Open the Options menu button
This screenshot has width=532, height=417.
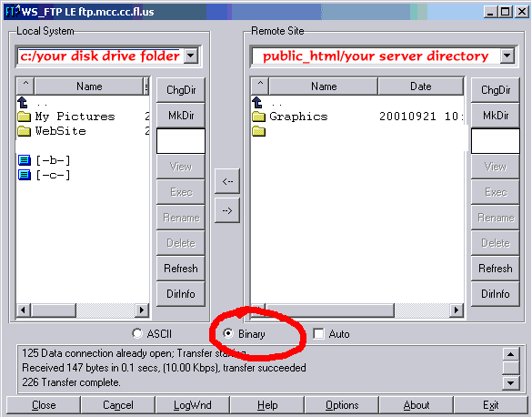pyautogui.click(x=342, y=405)
